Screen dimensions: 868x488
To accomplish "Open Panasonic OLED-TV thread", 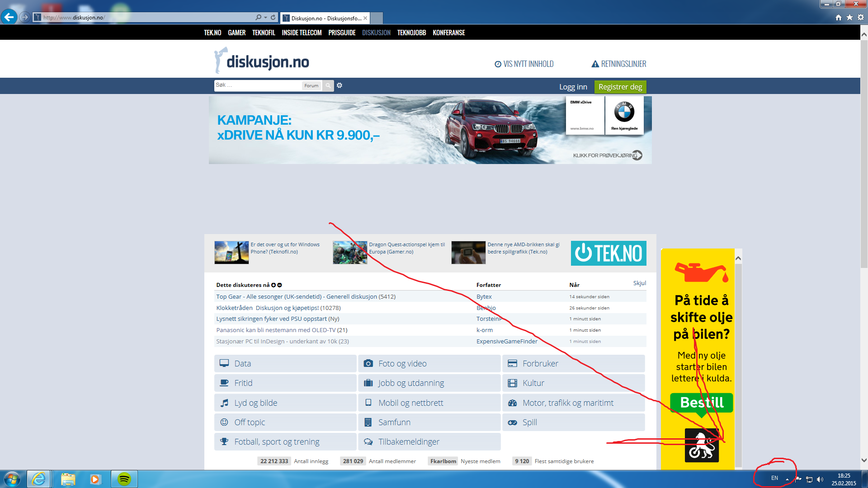I will pos(282,330).
